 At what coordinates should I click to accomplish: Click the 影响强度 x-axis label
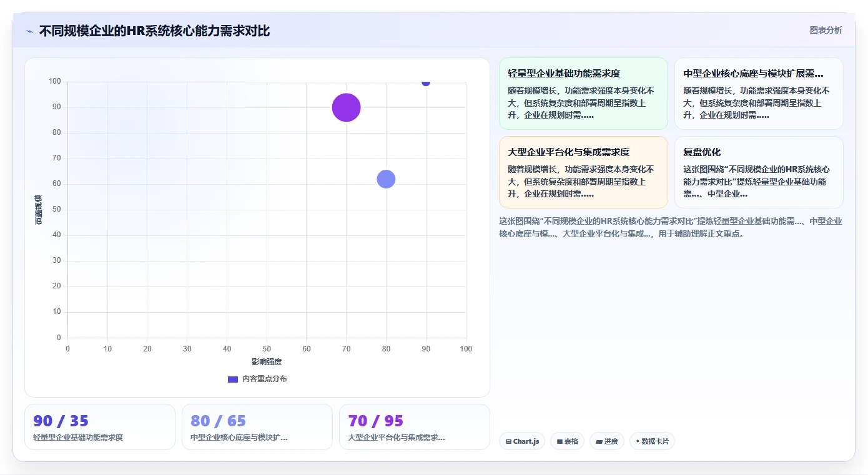click(267, 362)
